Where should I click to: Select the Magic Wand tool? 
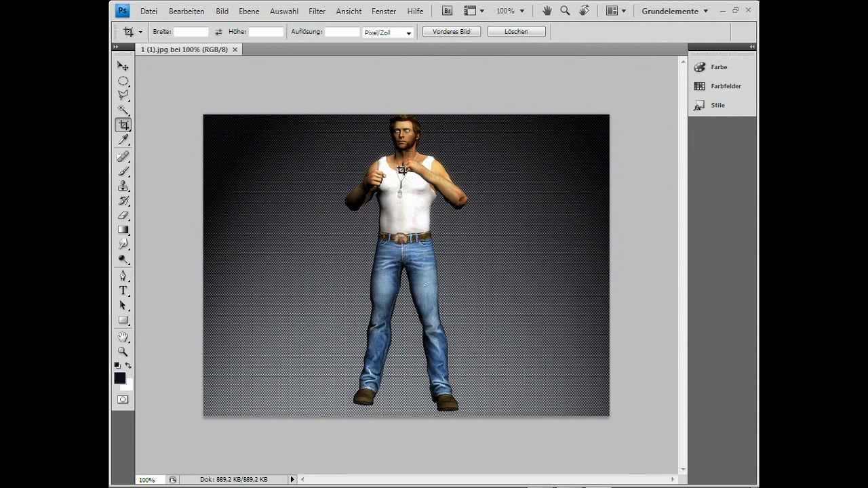(123, 110)
